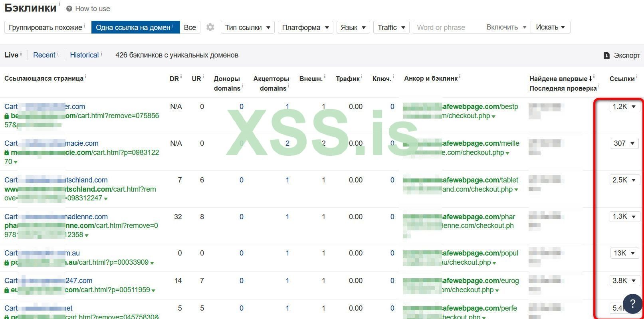
Task: Expand URL arrow after cart.html?p=00511959
Action: coord(153,291)
